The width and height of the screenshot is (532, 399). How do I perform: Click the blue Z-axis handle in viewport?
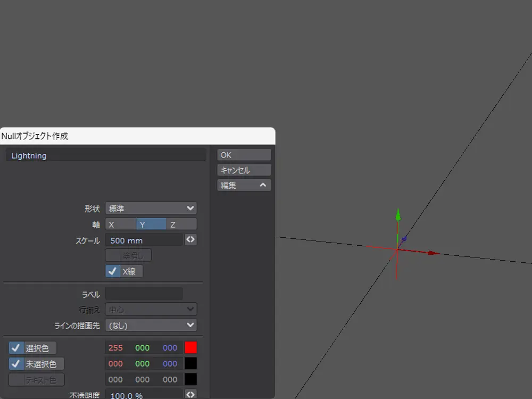(x=404, y=239)
